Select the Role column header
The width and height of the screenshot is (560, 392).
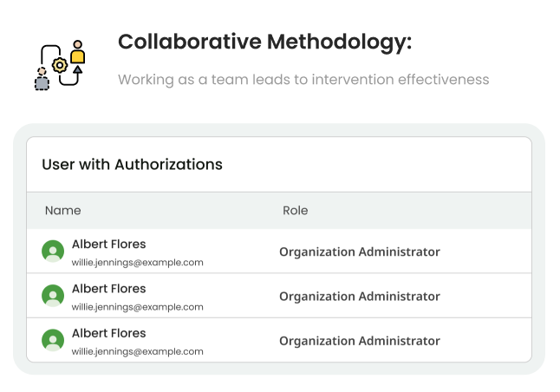pos(295,211)
